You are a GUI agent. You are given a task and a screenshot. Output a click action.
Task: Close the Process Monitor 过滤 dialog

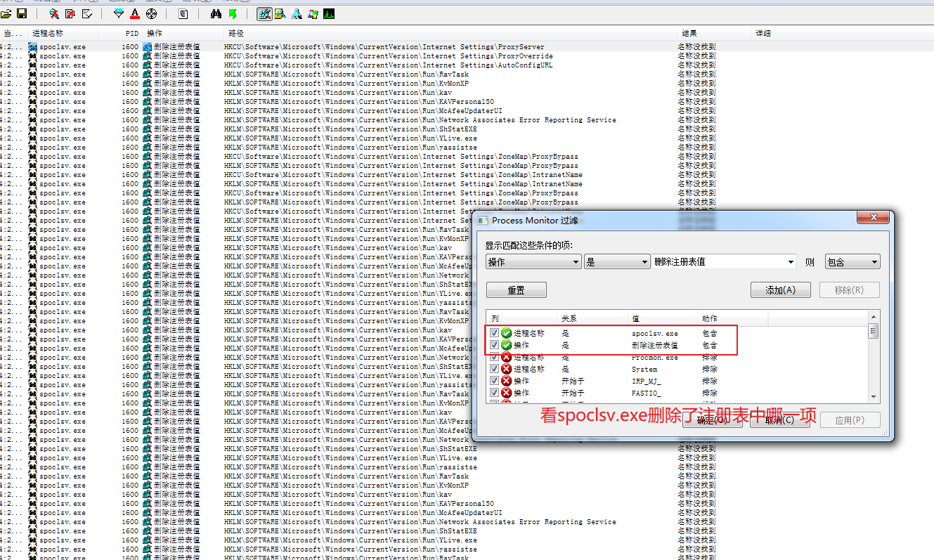point(873,219)
